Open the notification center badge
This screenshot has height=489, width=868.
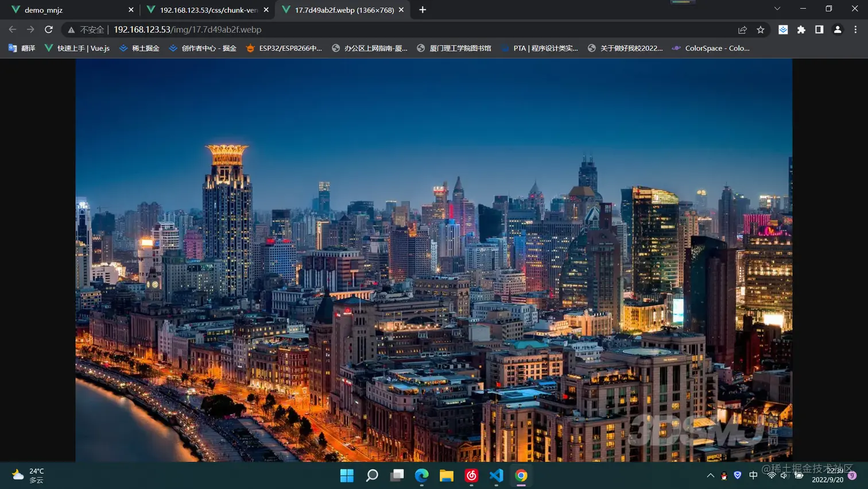852,475
